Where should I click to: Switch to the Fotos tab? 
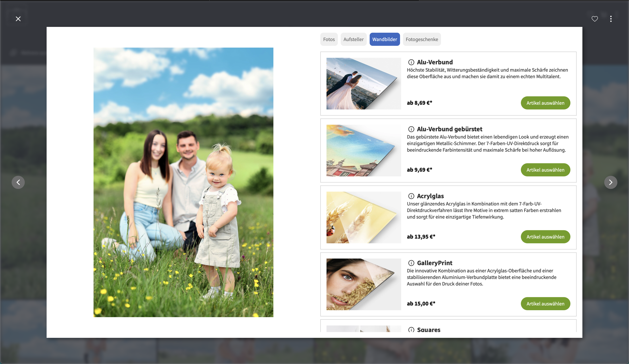[329, 39]
